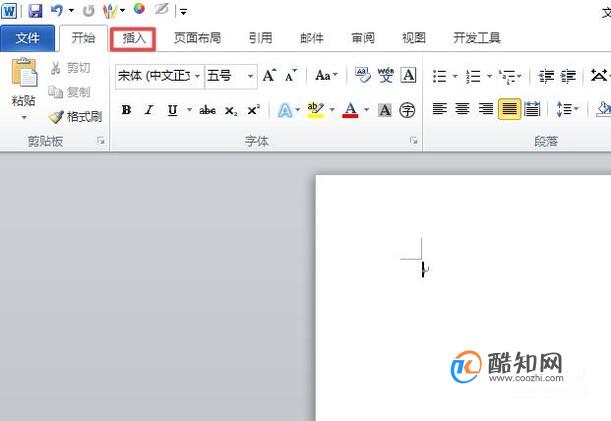611x421 pixels.
Task: Apply a multilevel list
Action: coord(507,76)
